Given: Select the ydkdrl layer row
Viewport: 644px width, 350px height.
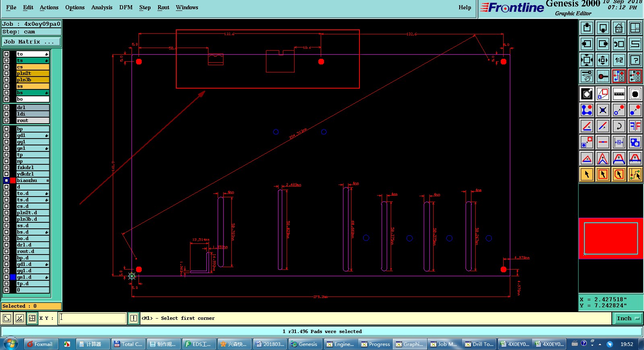Looking at the screenshot, I should tap(33, 174).
